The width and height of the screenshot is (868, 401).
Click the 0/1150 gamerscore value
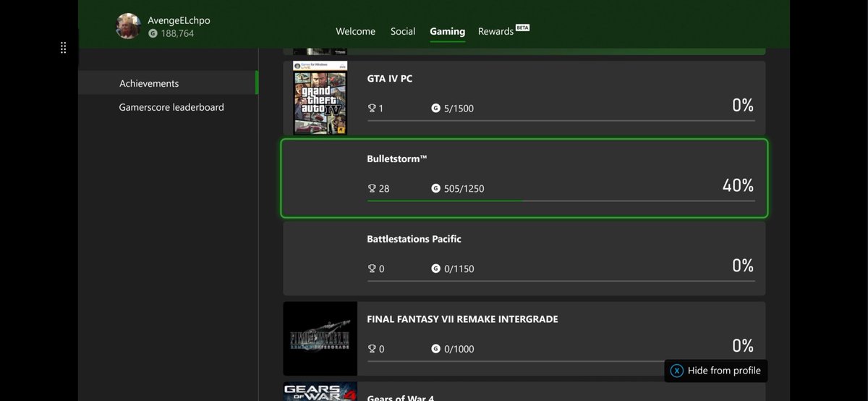tap(459, 269)
